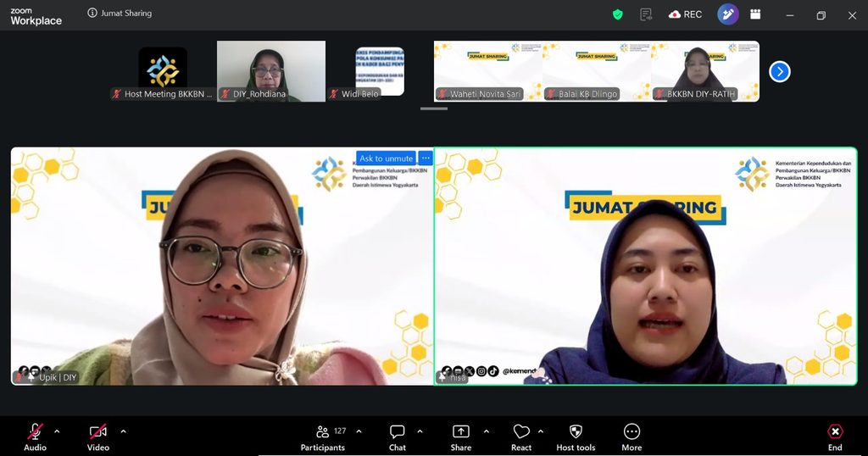The width and height of the screenshot is (868, 456).
Task: Toggle the cloud REC recording indicator
Action: (x=685, y=14)
